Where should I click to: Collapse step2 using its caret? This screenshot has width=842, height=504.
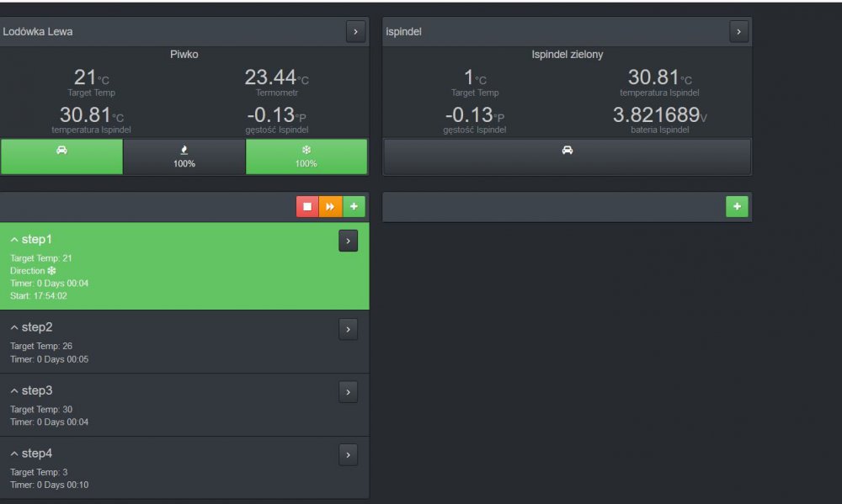pyautogui.click(x=14, y=327)
